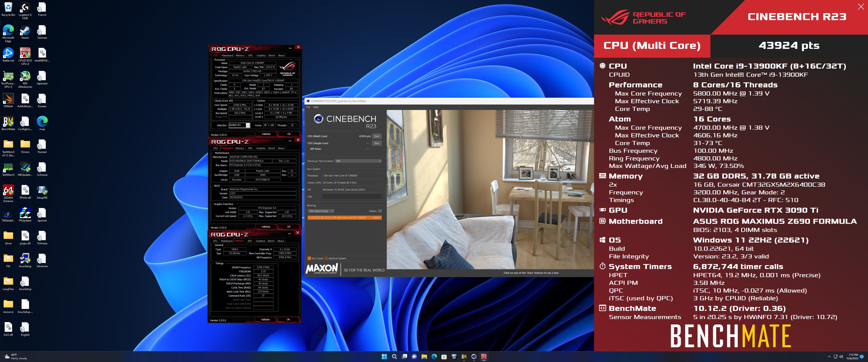Select the orange 24C/32T ranking entry

tap(344, 218)
